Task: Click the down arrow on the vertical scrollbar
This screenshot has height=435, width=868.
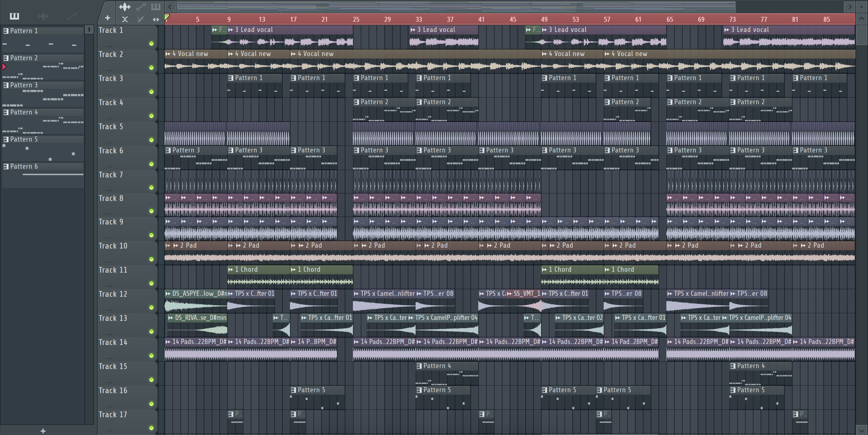Action: tap(862, 430)
